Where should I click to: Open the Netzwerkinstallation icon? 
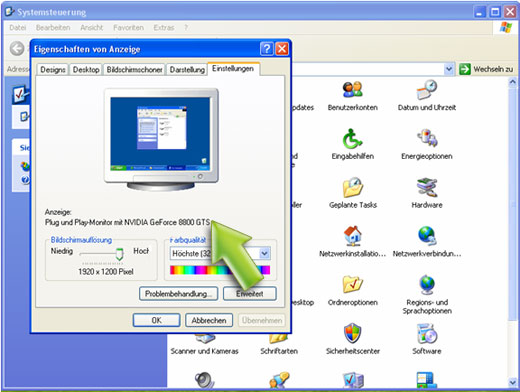(x=353, y=236)
